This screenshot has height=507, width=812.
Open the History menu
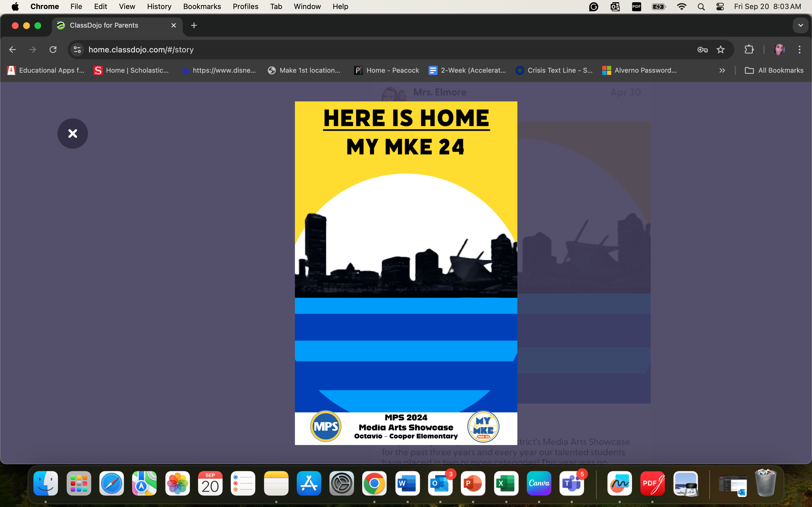(x=159, y=7)
